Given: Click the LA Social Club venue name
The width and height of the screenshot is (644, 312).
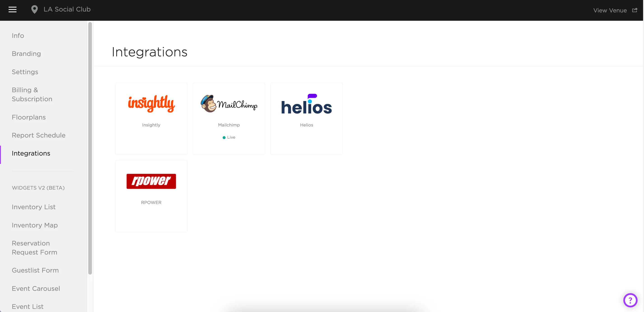Looking at the screenshot, I should pos(67,9).
